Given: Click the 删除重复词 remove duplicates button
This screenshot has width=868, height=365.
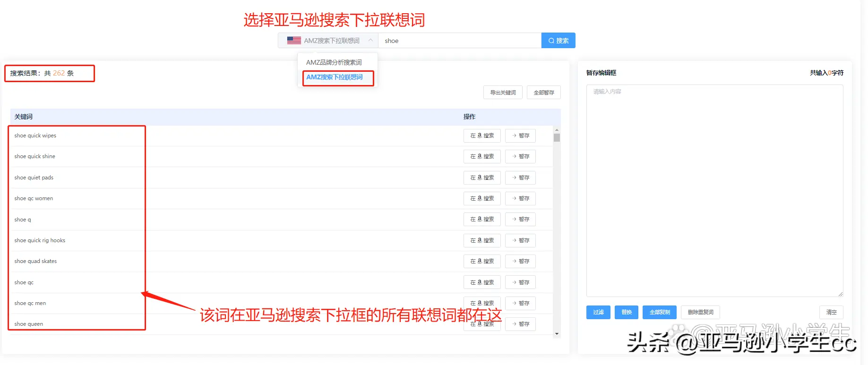Looking at the screenshot, I should [700, 312].
